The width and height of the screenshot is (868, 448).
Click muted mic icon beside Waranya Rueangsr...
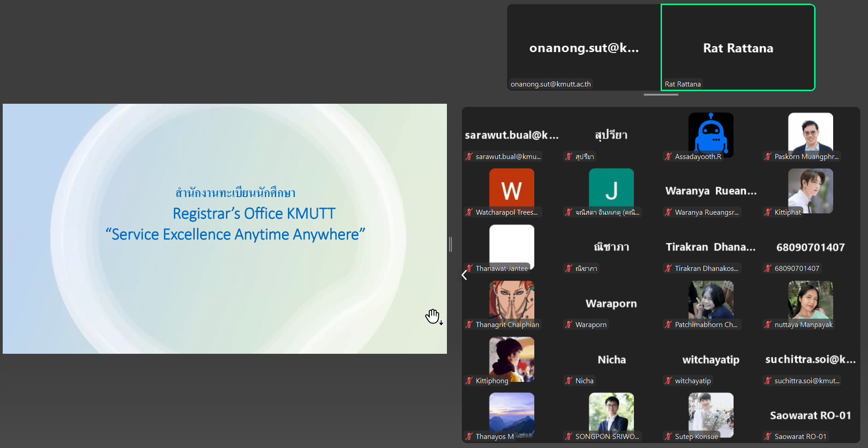click(668, 212)
